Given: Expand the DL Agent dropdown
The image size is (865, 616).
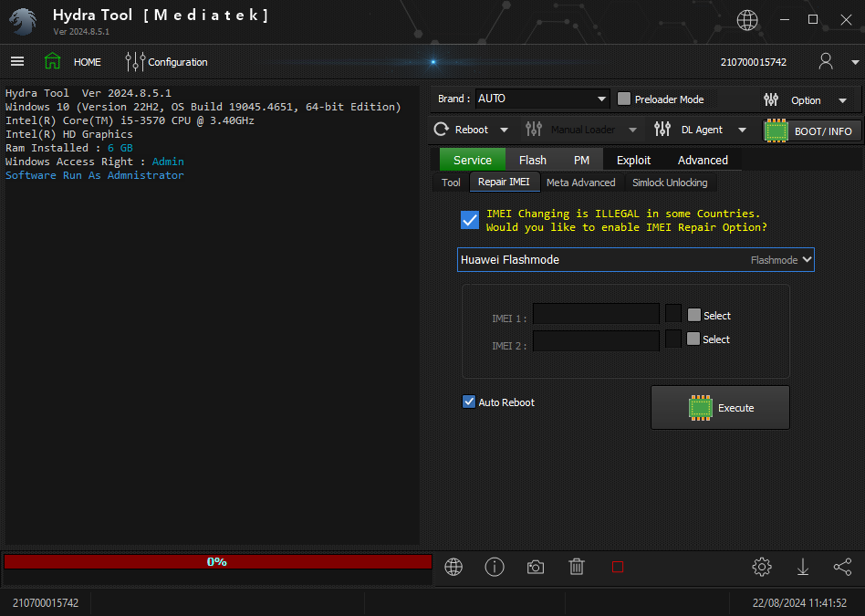Looking at the screenshot, I should tap(742, 130).
